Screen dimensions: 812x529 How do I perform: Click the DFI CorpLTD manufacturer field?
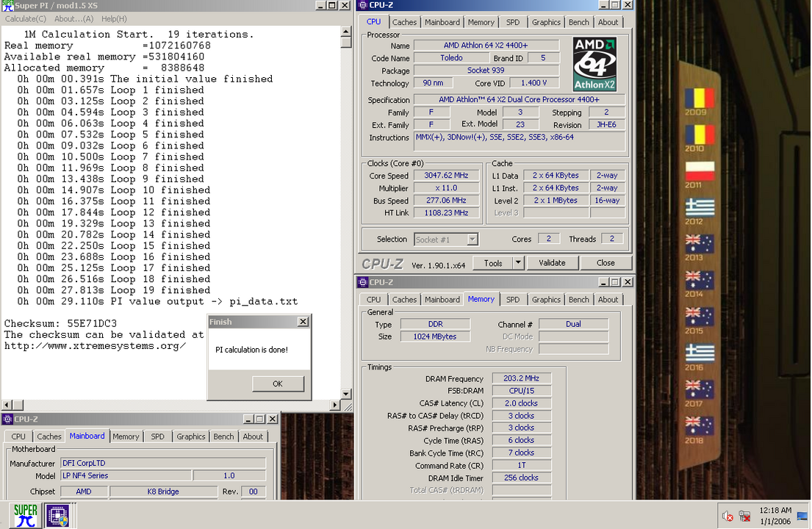163,464
